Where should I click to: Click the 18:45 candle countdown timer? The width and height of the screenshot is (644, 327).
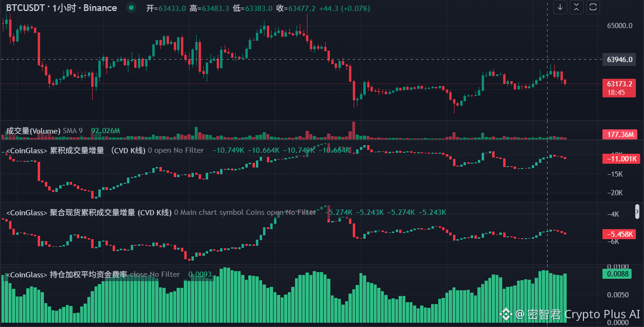tap(616, 93)
